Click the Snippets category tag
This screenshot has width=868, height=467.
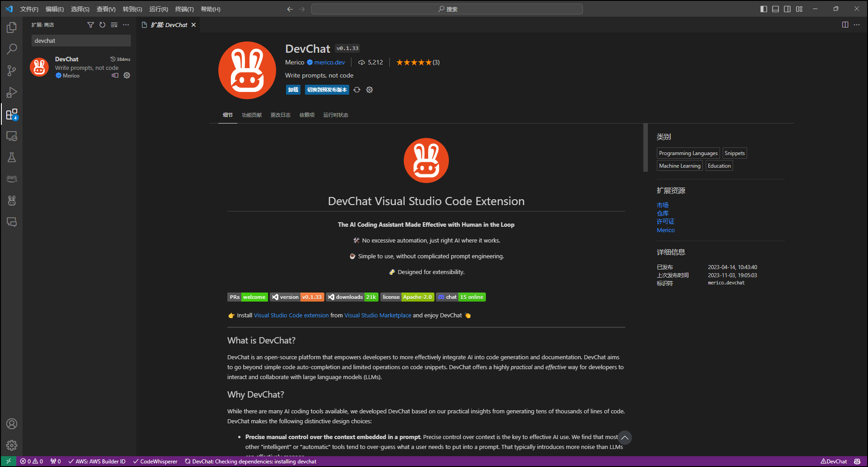coord(734,153)
